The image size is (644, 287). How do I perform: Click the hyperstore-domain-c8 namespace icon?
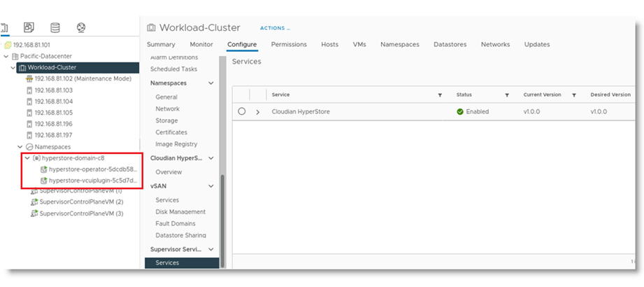[x=36, y=158]
